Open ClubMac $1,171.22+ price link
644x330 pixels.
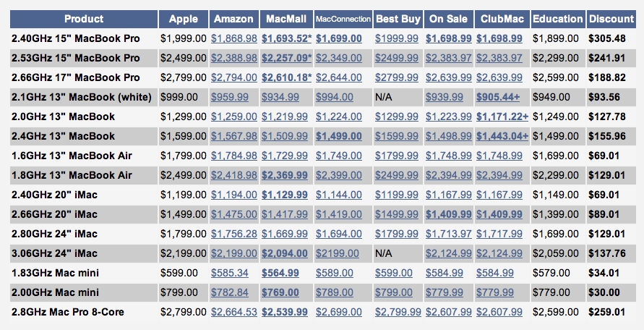pyautogui.click(x=502, y=117)
